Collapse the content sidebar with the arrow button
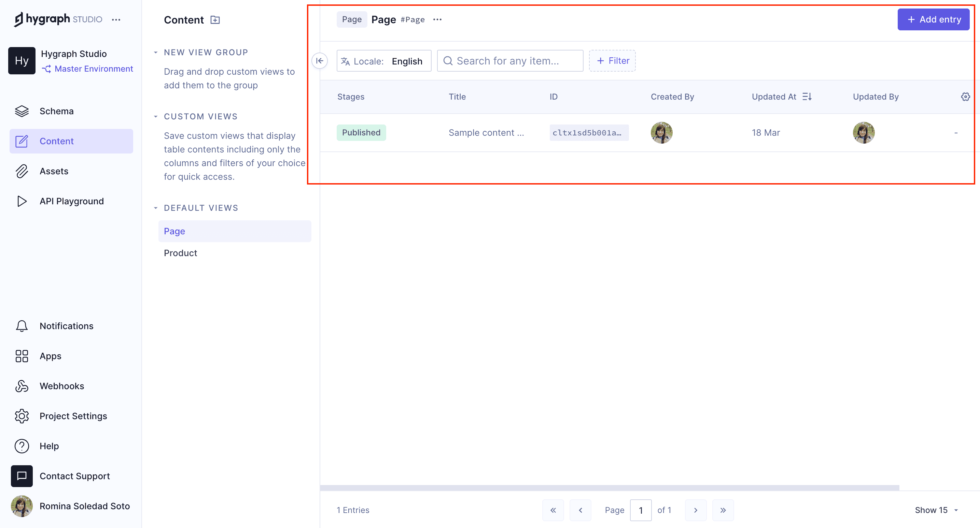This screenshot has width=980, height=528. (x=320, y=61)
